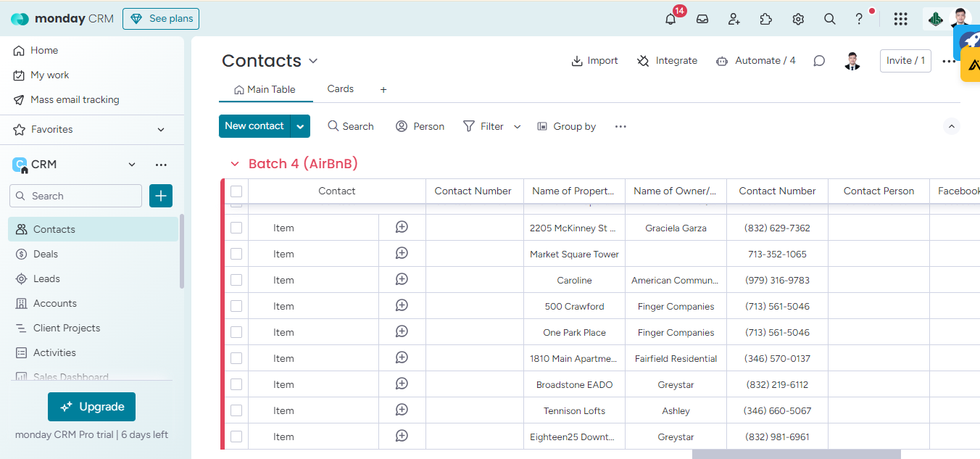Screen dimensions: 980x459
Task: Open CRM workspace chevron dropdown
Action: click(x=132, y=165)
